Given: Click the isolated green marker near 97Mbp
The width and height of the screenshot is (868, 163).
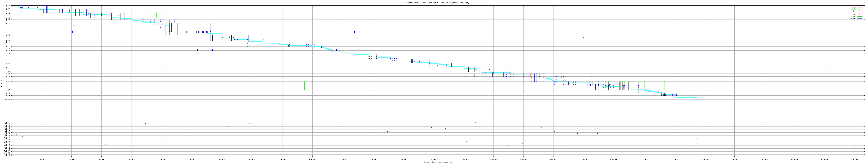Looking at the screenshot, I should (x=304, y=86).
